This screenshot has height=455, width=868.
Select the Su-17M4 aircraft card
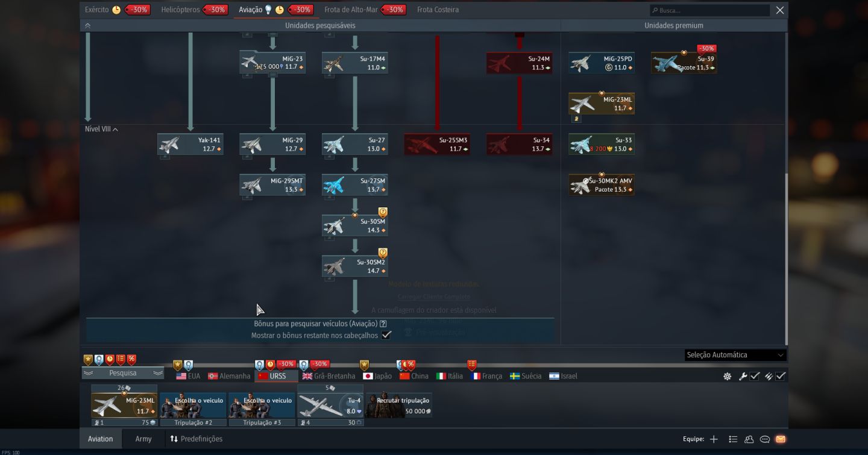tap(354, 63)
